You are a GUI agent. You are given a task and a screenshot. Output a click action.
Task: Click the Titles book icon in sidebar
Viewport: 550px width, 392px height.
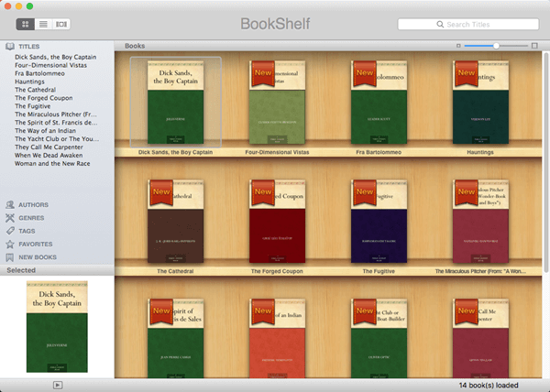pyautogui.click(x=10, y=46)
